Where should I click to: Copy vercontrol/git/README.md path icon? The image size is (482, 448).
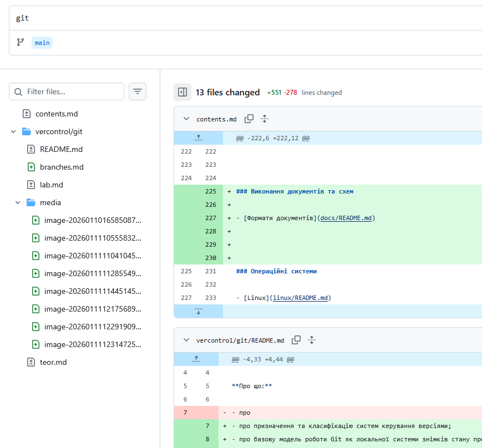[x=296, y=340]
